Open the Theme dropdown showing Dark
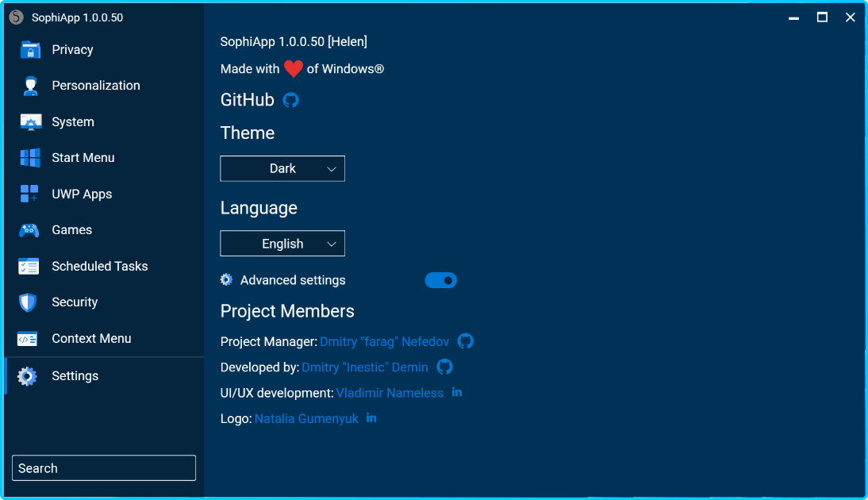The height and width of the screenshot is (500, 868). [282, 168]
